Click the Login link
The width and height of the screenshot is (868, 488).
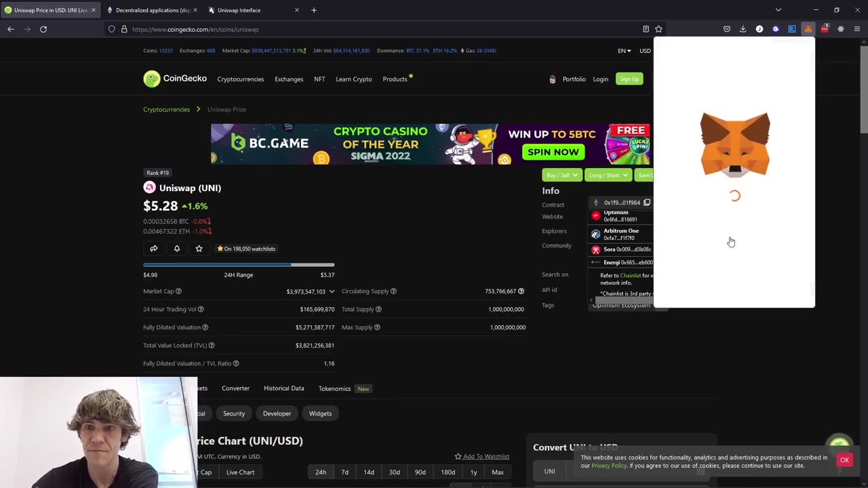tap(601, 79)
